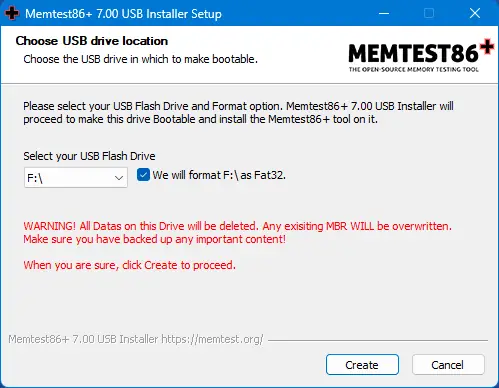Minimize the USB Installer Setup window
The width and height of the screenshot is (499, 388).
coord(384,13)
